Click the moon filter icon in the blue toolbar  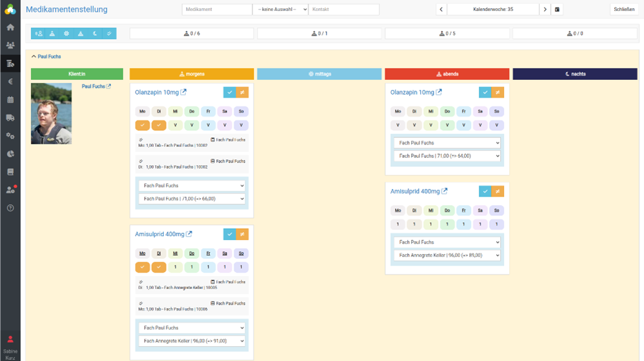pos(95,34)
